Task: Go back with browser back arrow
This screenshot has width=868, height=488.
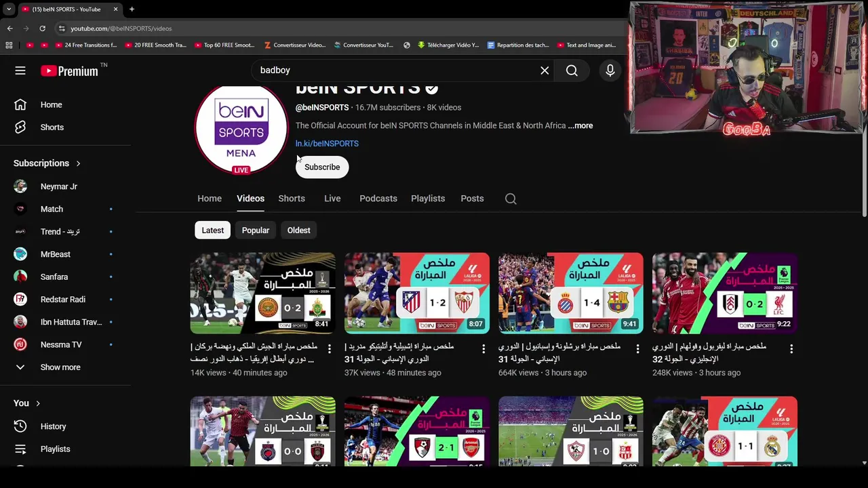Action: 10,28
